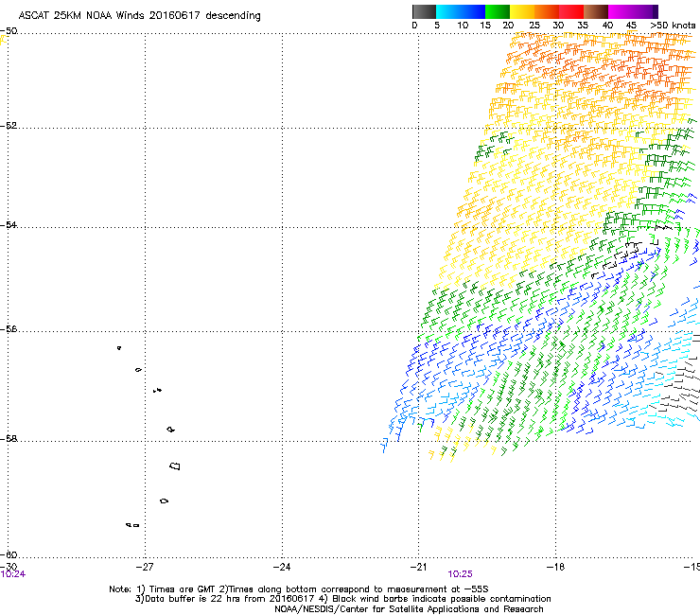Click the brown 35-40 knots color segment
700x615 pixels.
[596, 11]
